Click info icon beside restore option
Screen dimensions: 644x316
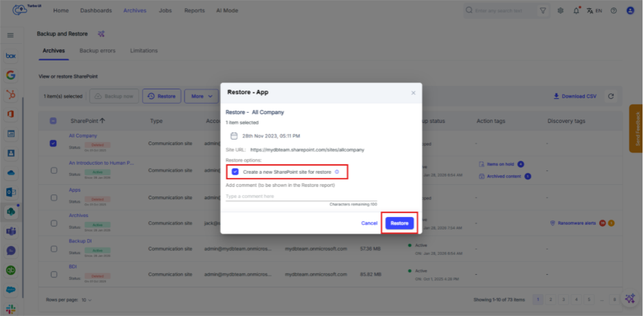pyautogui.click(x=336, y=172)
